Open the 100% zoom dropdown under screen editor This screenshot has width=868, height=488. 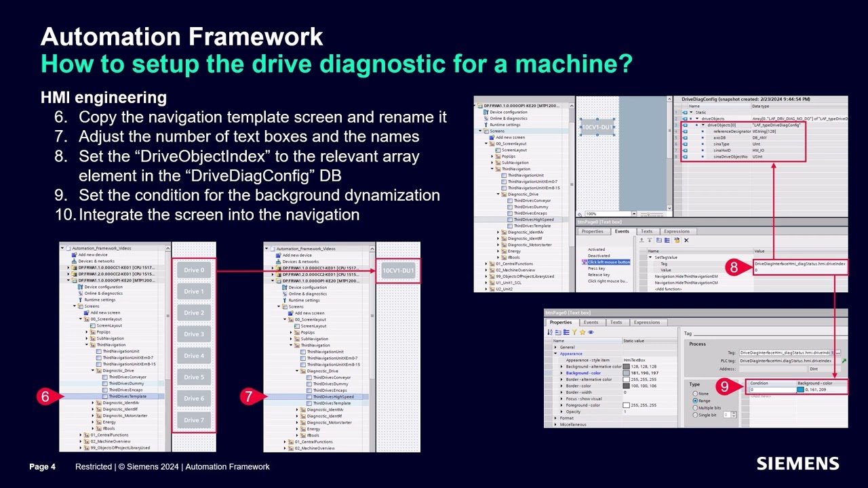coord(634,214)
